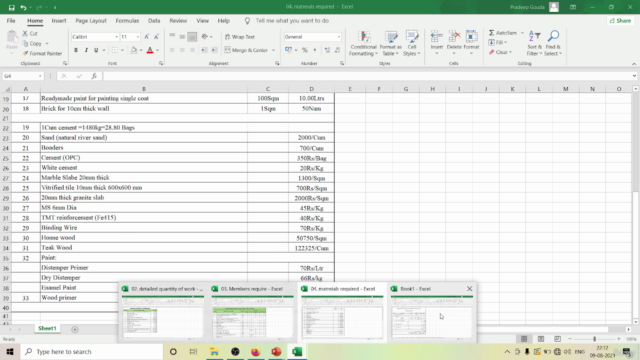This screenshot has width=640, height=360.
Task: Apply Percent Style format
Action: click(x=304, y=50)
